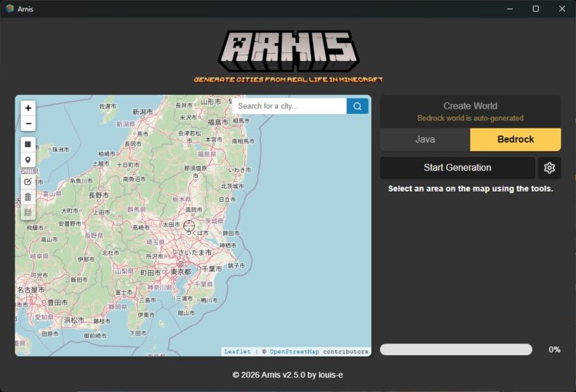Screen dimensions: 576x392
Task: Switch to Java world format
Action: pyautogui.click(x=425, y=139)
